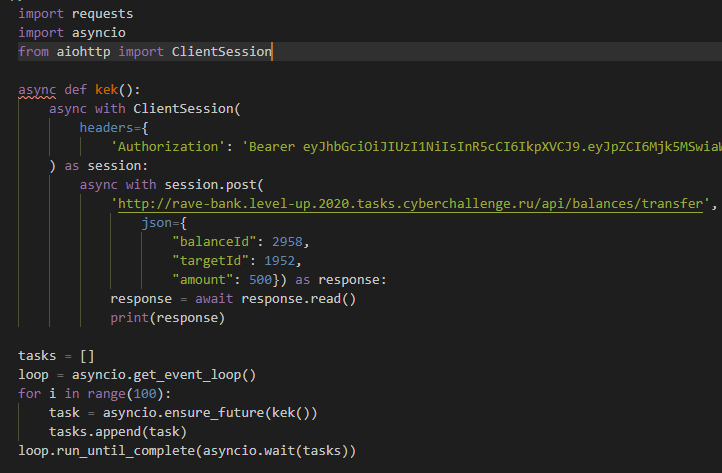
Task: Click 'range(100)' in the for loop
Action: coord(125,394)
